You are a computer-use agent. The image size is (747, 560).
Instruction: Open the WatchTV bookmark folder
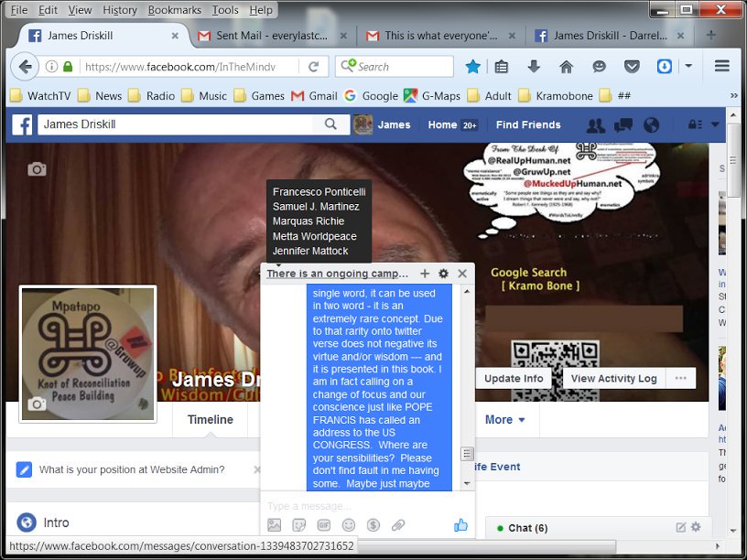[x=41, y=96]
